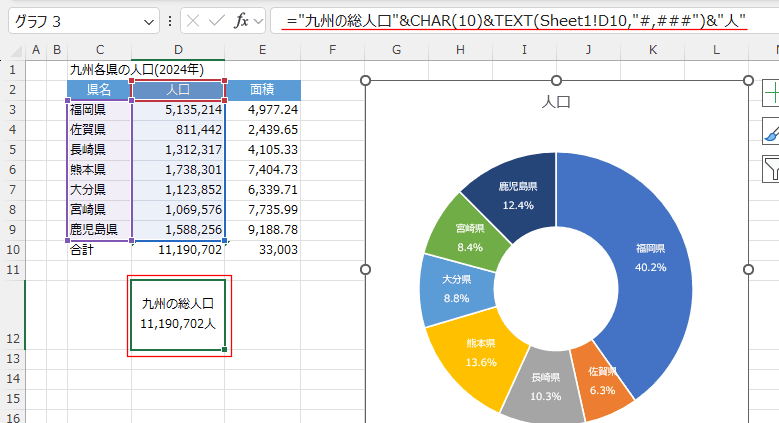Open the Chart Styles brush button
Image resolution: width=779 pixels, height=423 pixels.
pyautogui.click(x=771, y=131)
